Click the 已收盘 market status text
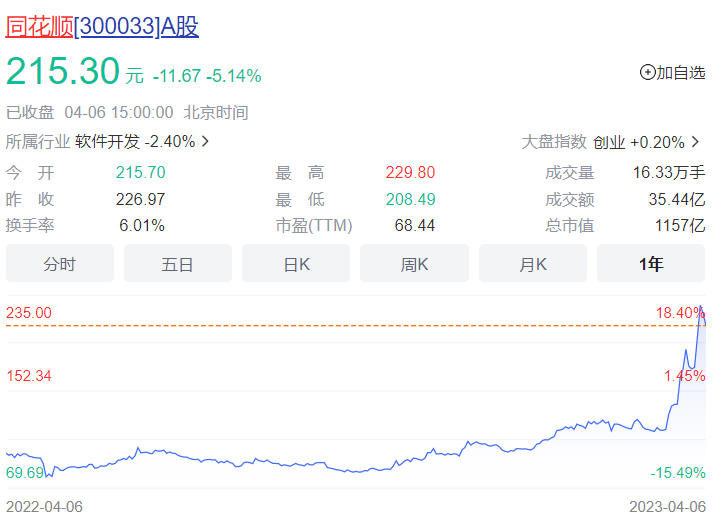 (x=30, y=112)
